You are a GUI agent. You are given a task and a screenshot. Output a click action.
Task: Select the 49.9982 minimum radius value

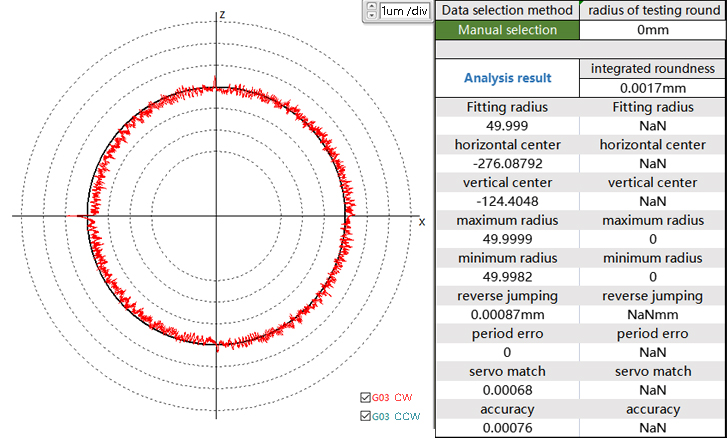pos(508,277)
